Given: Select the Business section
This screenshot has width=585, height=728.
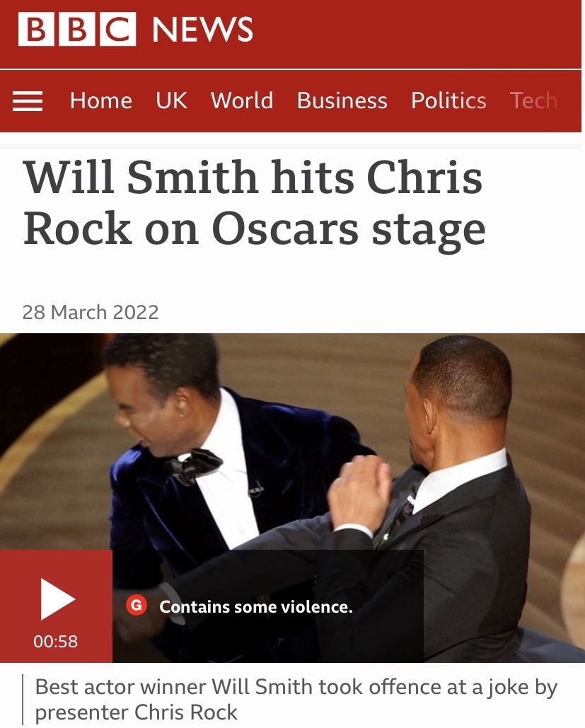Looking at the screenshot, I should point(342,100).
